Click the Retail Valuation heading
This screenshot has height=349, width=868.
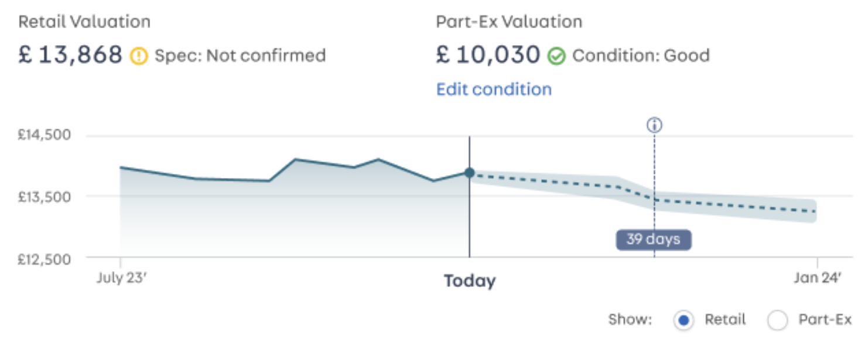click(84, 22)
